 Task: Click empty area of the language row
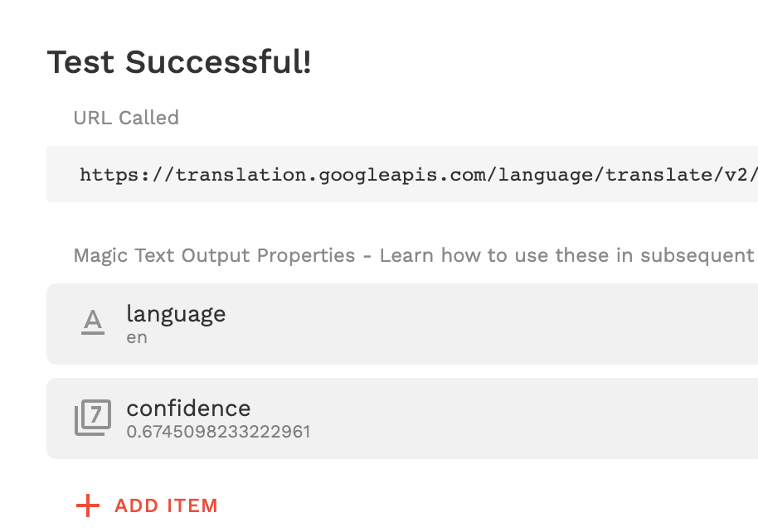coord(498,324)
